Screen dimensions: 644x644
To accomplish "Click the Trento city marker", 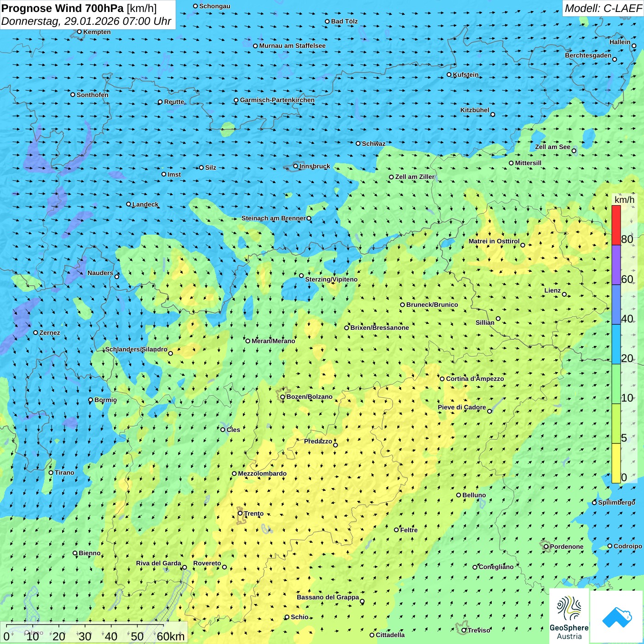I will click(240, 513).
